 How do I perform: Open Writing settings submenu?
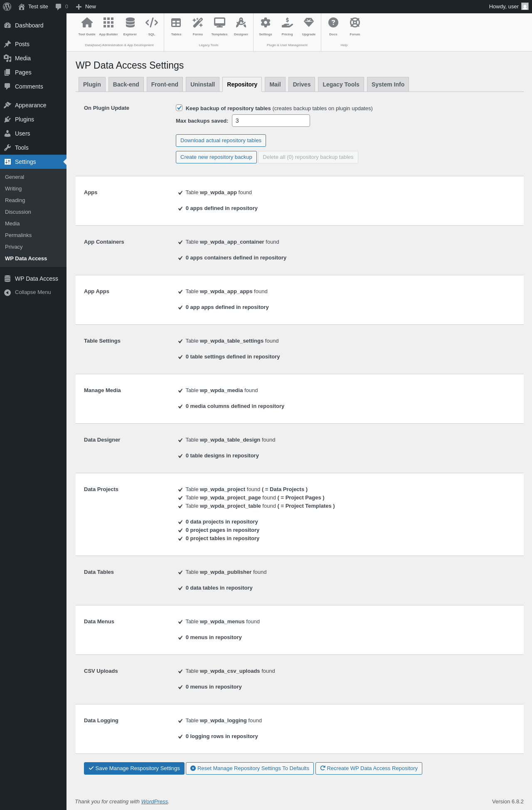click(x=33, y=189)
